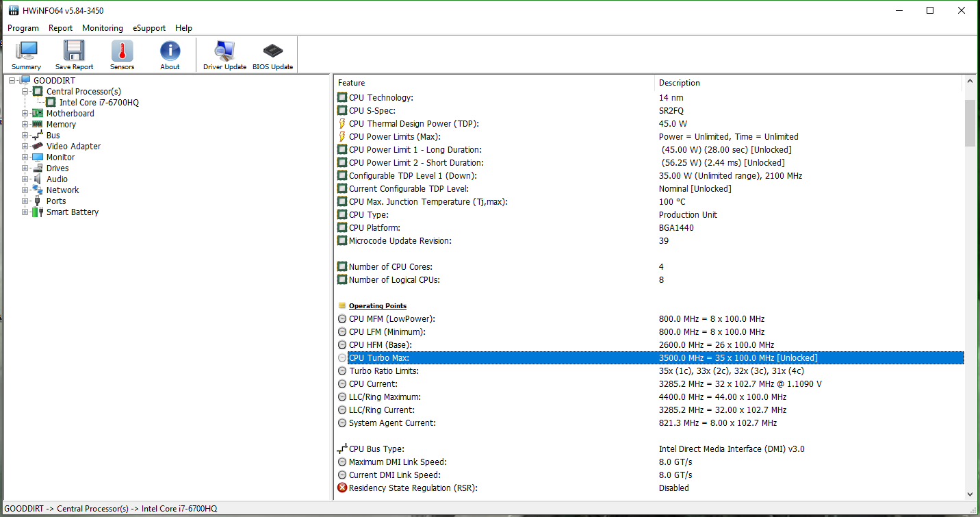Viewport: 980px width, 517px height.
Task: Open the eSupport menu
Action: click(149, 28)
